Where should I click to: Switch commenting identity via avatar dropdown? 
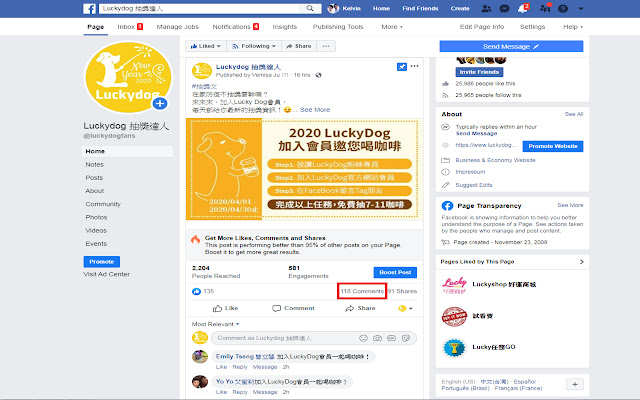click(405, 308)
